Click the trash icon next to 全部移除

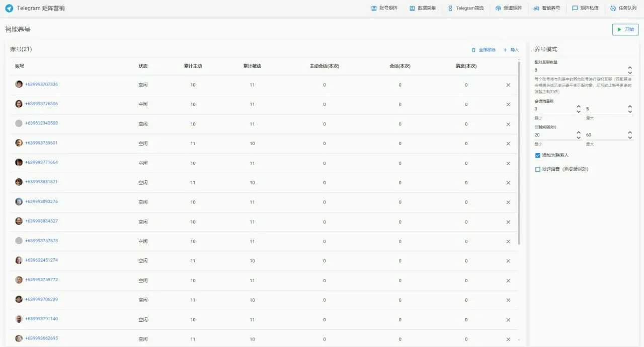(472, 50)
